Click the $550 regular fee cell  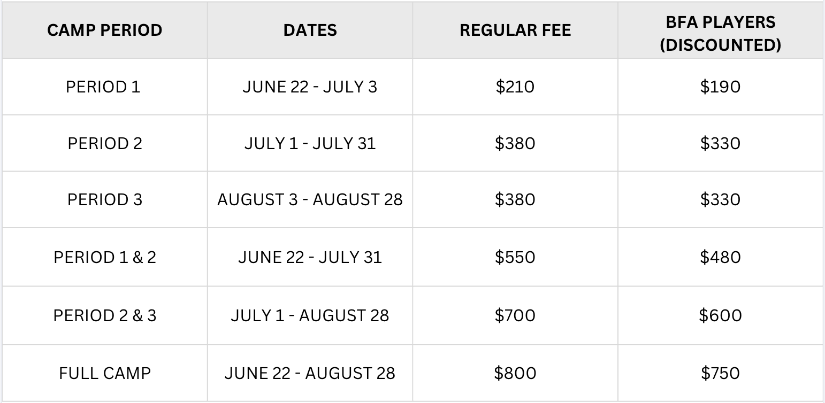515,257
